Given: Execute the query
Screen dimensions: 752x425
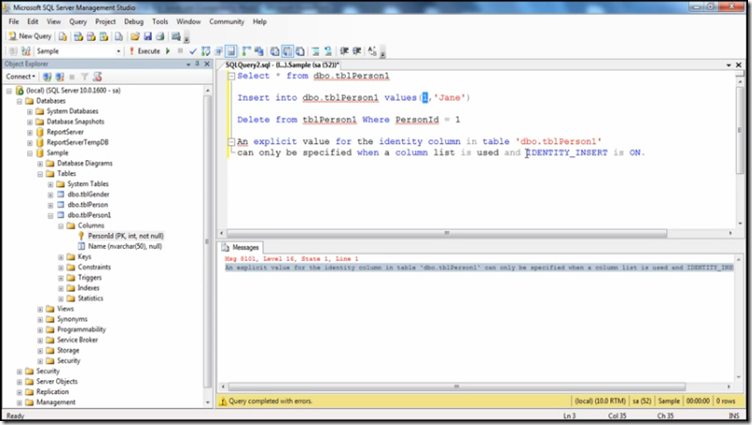Looking at the screenshot, I should 145,51.
